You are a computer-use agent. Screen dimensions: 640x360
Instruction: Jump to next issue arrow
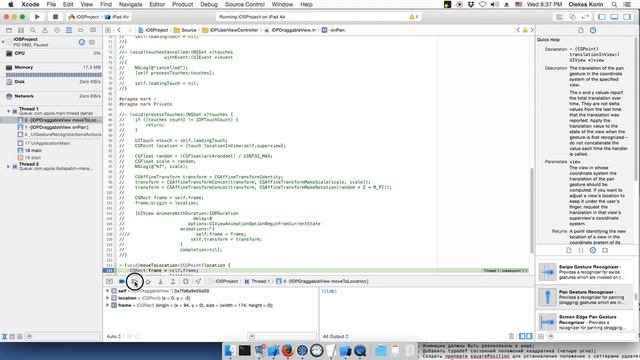point(531,30)
